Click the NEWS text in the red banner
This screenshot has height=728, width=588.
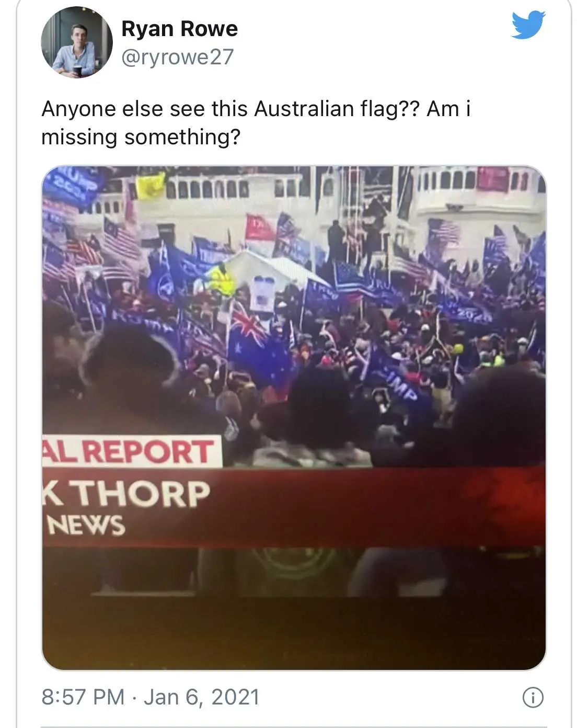pos(86,525)
